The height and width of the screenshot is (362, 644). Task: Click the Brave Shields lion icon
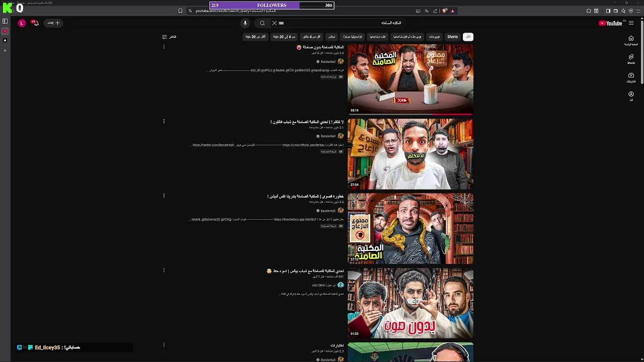tap(445, 11)
